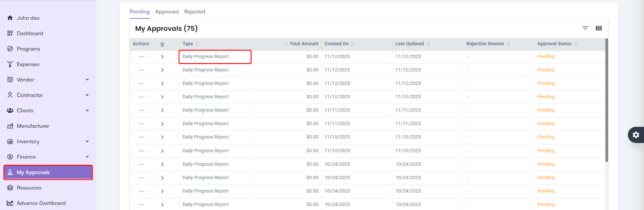
Task: Expand the first Daily Progress Report row
Action: tap(162, 57)
